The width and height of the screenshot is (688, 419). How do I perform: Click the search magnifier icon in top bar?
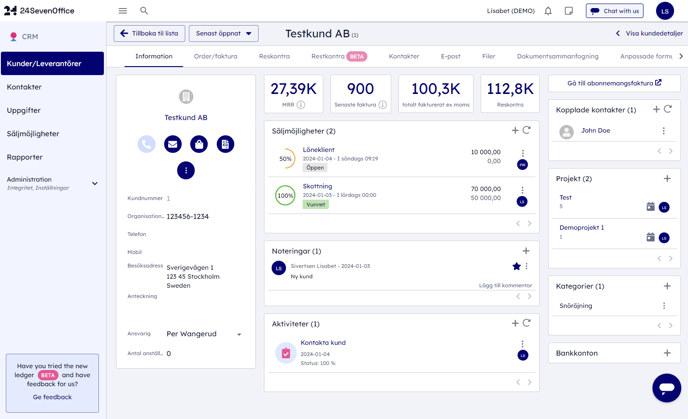pos(144,11)
